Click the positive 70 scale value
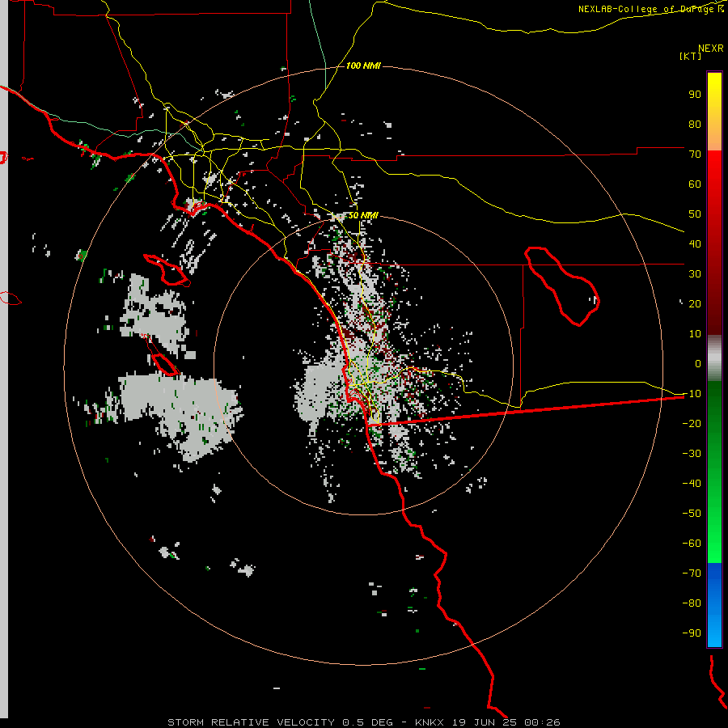 coord(695,154)
